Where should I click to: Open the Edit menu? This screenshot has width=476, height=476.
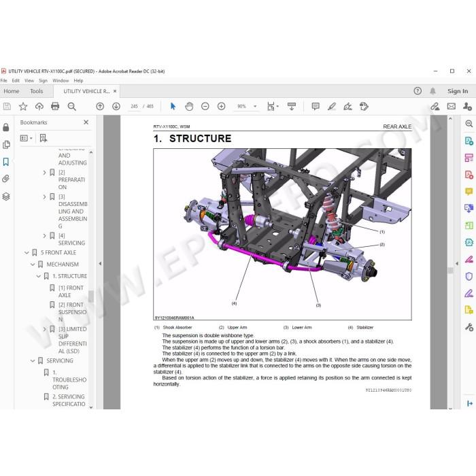click(16, 80)
